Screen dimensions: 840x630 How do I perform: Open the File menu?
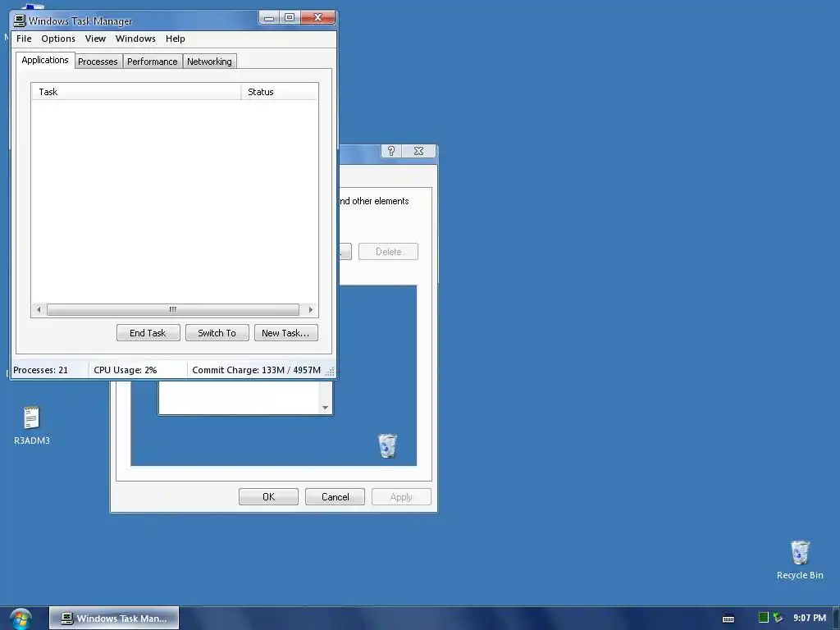24,39
